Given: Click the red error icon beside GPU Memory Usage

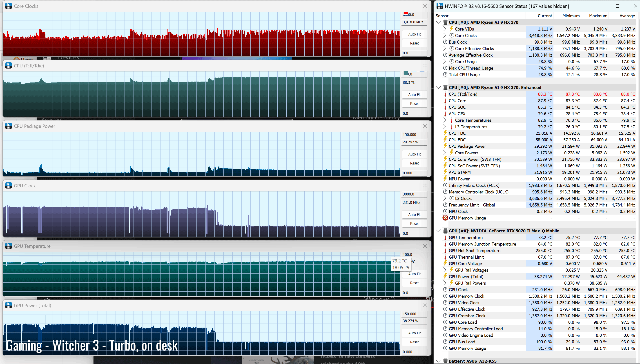Looking at the screenshot, I should coord(445,218).
